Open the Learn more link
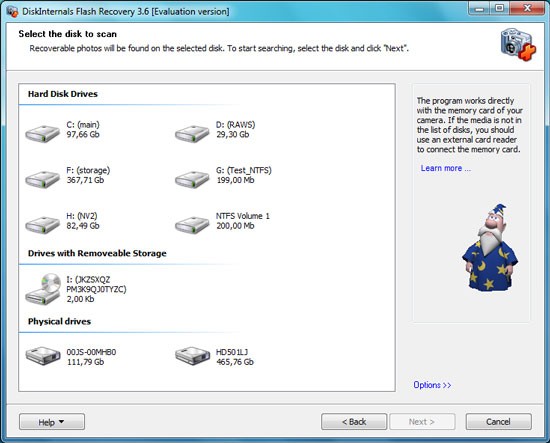This screenshot has height=443, width=550. pos(445,168)
